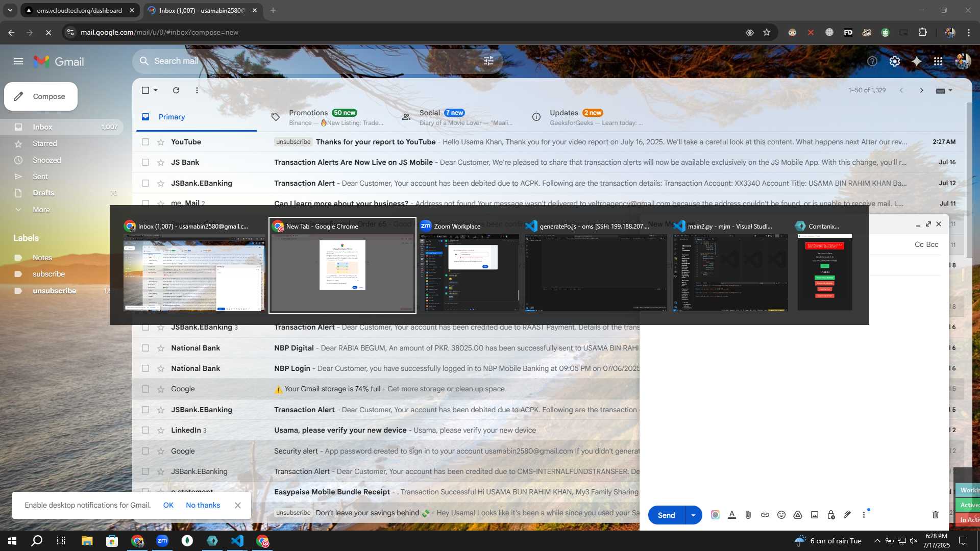Open Gemini sparkle icon
The height and width of the screenshot is (551, 980).
coord(917,62)
